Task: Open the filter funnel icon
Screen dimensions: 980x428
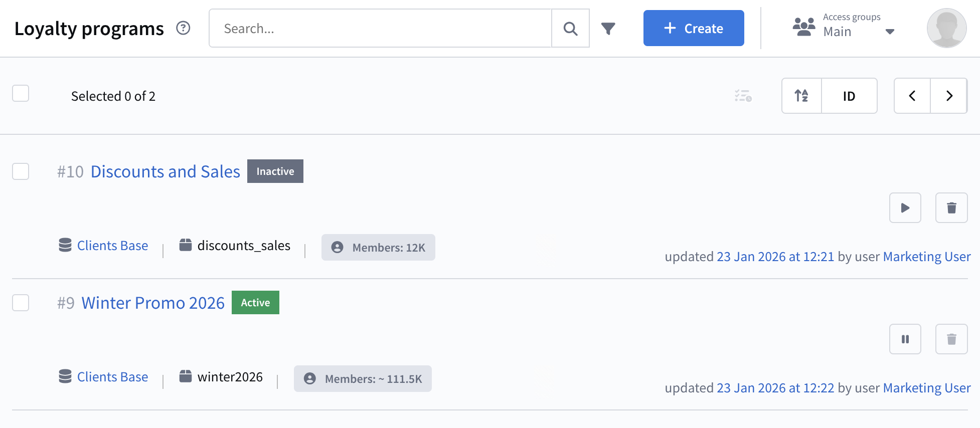Action: tap(608, 29)
